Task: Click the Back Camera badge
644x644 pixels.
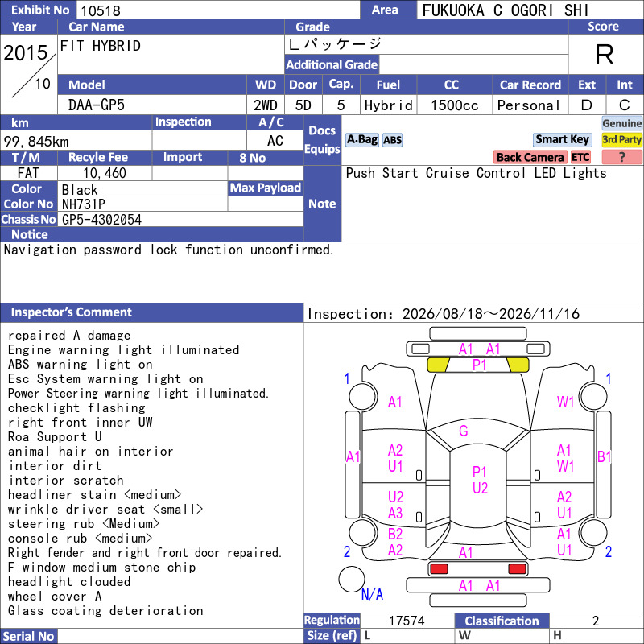Action: pos(530,157)
